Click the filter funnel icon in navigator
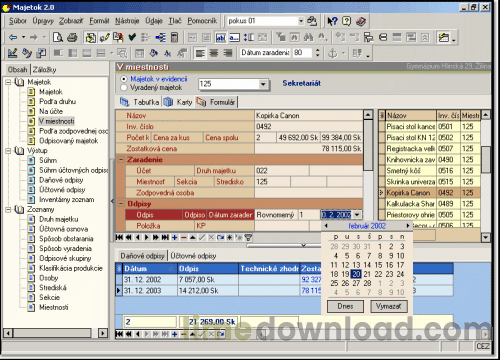Viewport: 500px width, 360px height. tap(248, 238)
